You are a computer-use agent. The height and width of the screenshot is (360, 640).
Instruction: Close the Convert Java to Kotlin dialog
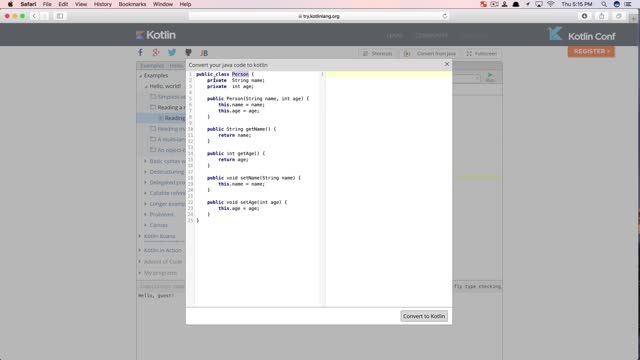[x=447, y=64]
